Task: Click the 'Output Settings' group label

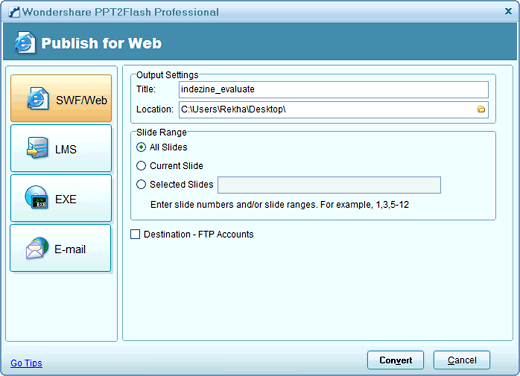Action: [167, 75]
